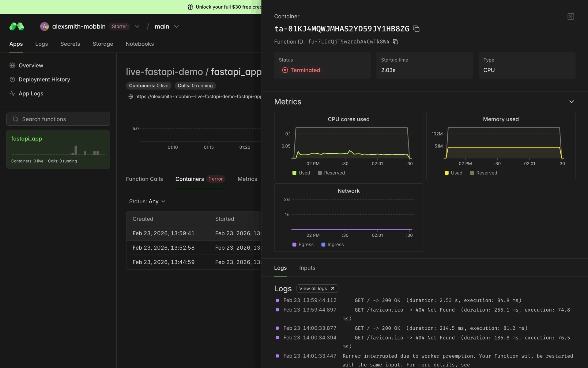
Task: Select the fastapi_app function card
Action: pos(58,149)
